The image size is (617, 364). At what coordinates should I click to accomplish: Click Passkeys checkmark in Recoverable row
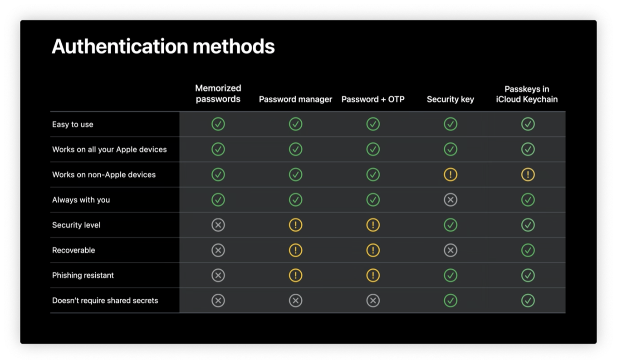pyautogui.click(x=528, y=250)
